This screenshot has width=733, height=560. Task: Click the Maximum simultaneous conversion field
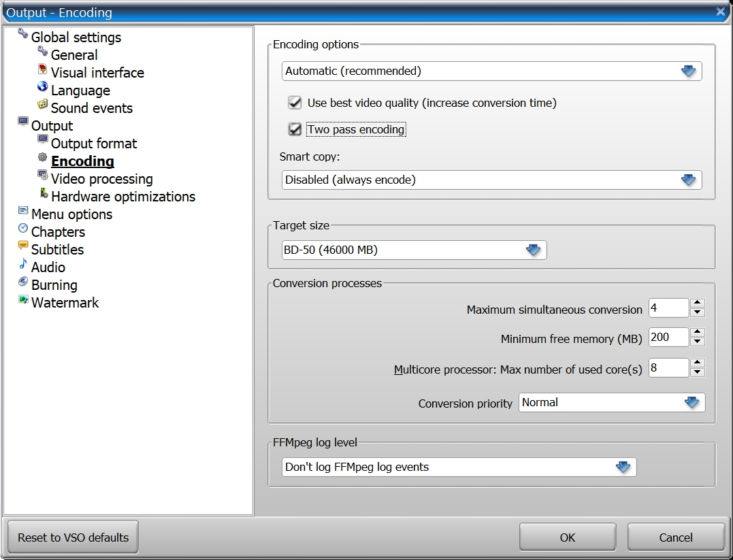pyautogui.click(x=669, y=308)
